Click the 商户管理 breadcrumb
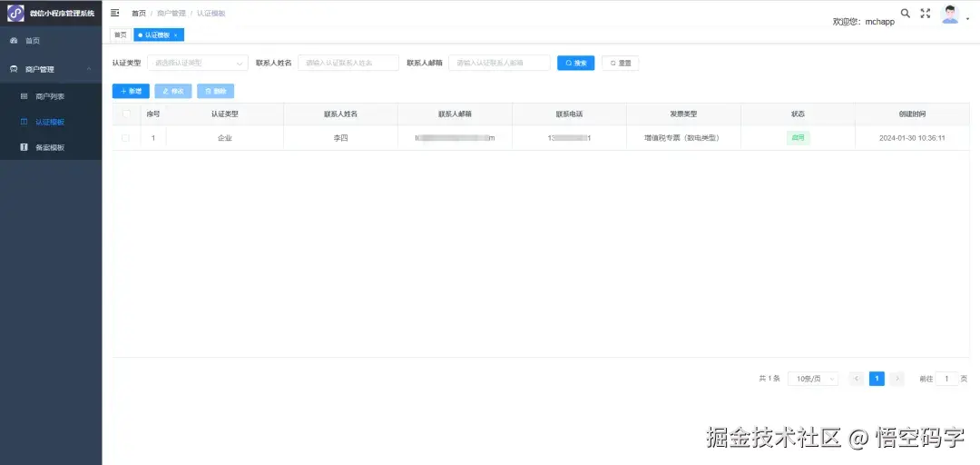The image size is (980, 465). (171, 13)
